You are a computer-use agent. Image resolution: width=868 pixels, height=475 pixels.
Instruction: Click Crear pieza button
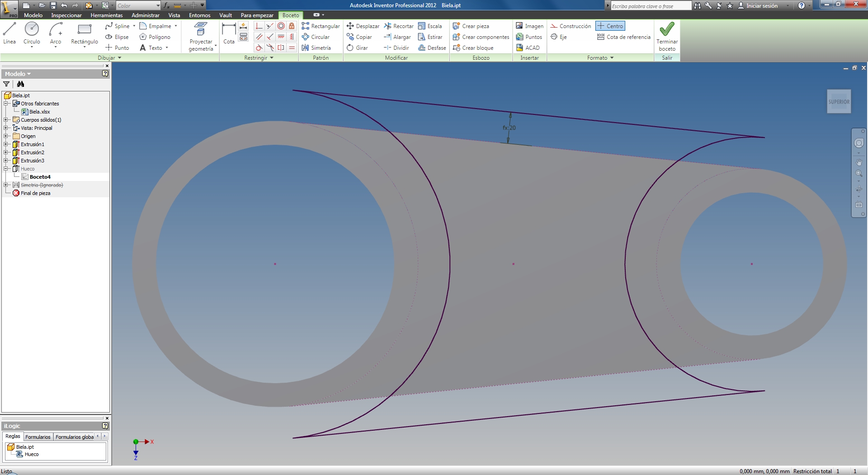click(471, 26)
